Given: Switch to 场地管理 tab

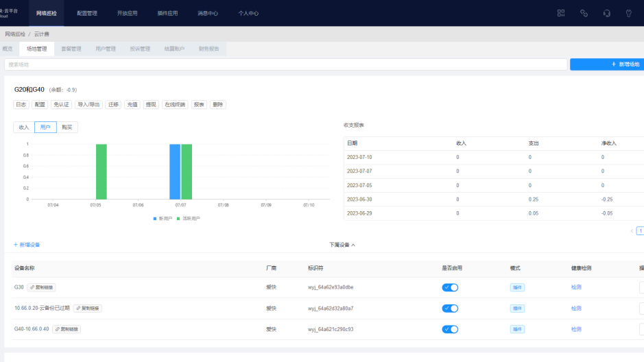Looking at the screenshot, I should pyautogui.click(x=37, y=49).
